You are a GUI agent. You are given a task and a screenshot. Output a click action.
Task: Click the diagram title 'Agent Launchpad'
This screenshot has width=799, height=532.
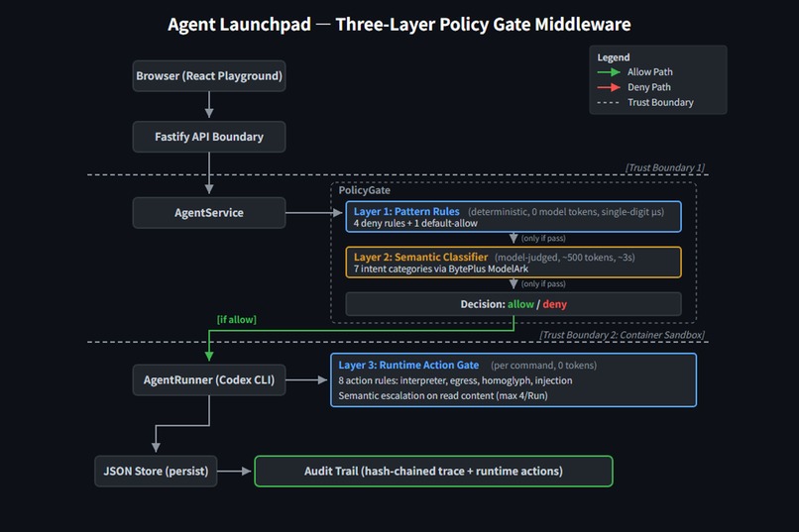click(x=239, y=25)
